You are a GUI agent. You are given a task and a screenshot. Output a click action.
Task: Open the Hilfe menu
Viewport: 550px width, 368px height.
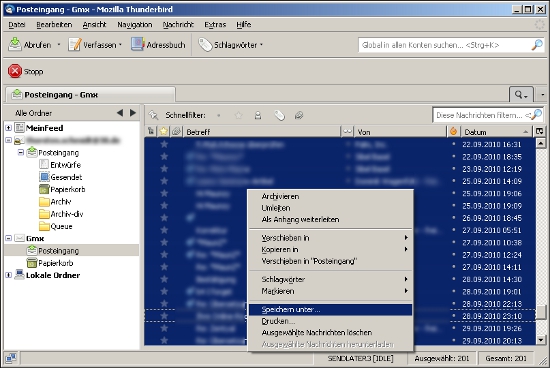pyautogui.click(x=243, y=25)
